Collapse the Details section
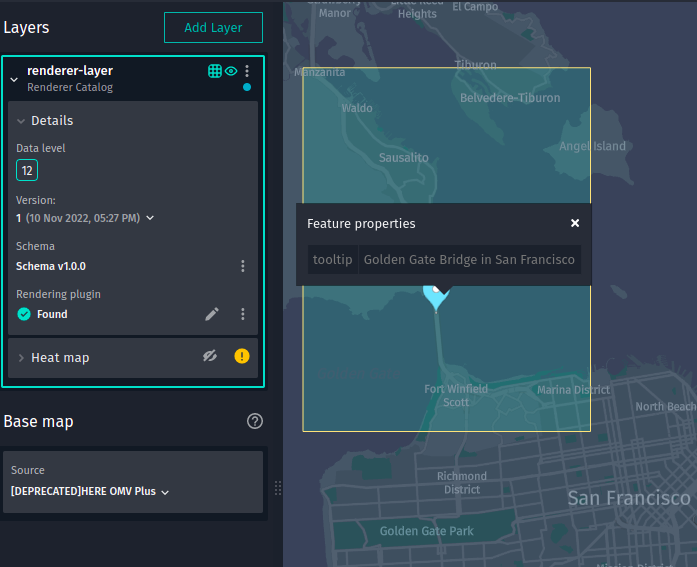The image size is (697, 567). click(20, 121)
